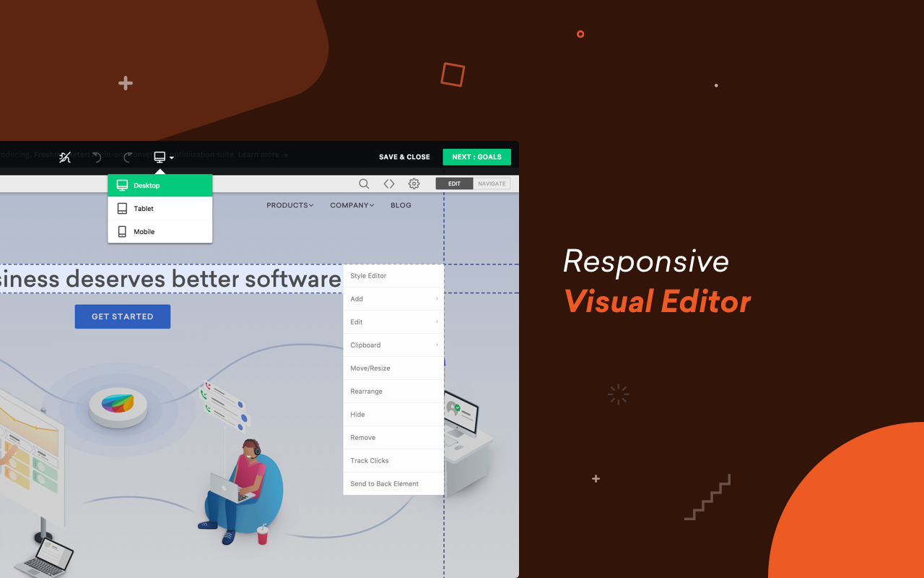This screenshot has height=578, width=924.
Task: Expand the Edit submenu in the context menu
Action: click(393, 322)
